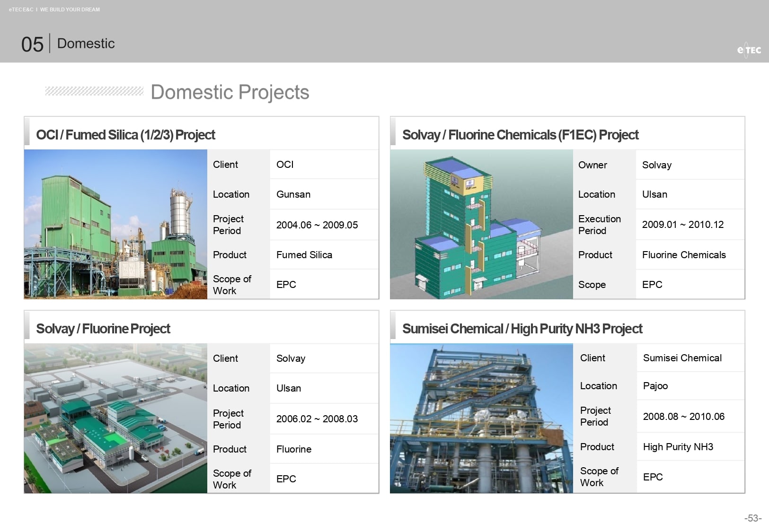Click 'Product' label in the Sumisei NH3 table
This screenshot has height=532, width=769.
pyautogui.click(x=597, y=447)
